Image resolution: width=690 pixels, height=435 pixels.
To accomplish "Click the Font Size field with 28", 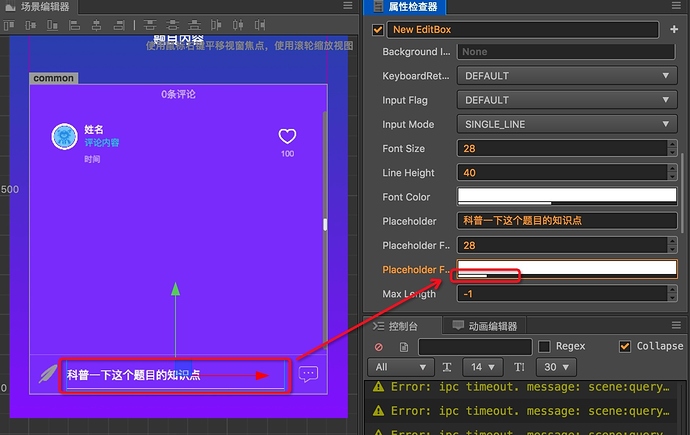I will (562, 148).
